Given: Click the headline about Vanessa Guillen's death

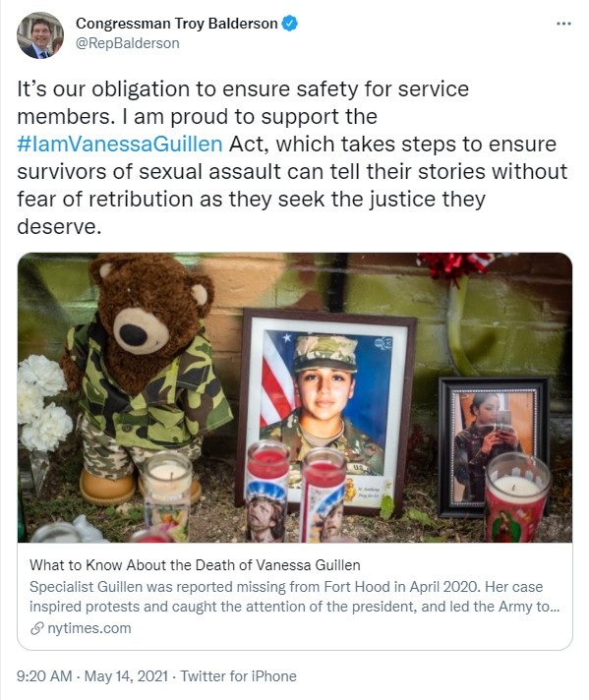Looking at the screenshot, I should point(195,565).
